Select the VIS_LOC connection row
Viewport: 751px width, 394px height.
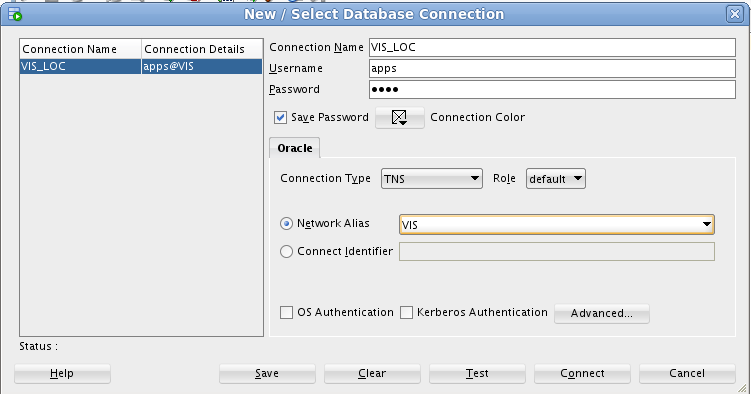click(x=141, y=66)
